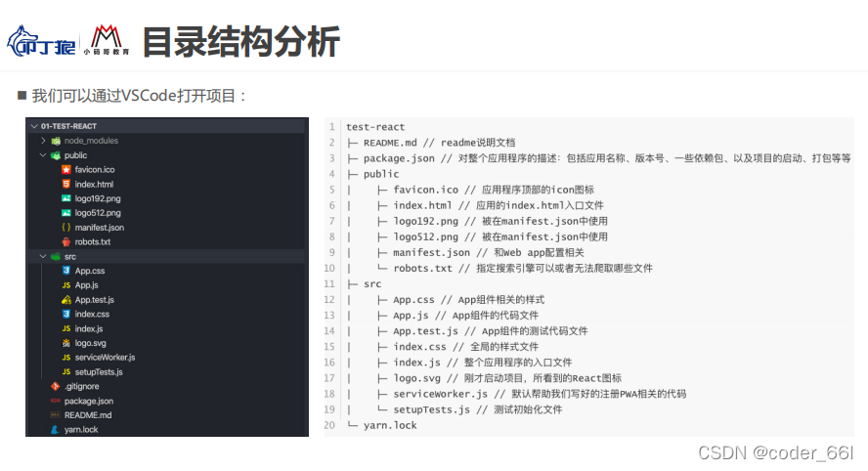Open logo192.png in the explorer
This screenshot has height=471, width=868.
[x=98, y=198]
